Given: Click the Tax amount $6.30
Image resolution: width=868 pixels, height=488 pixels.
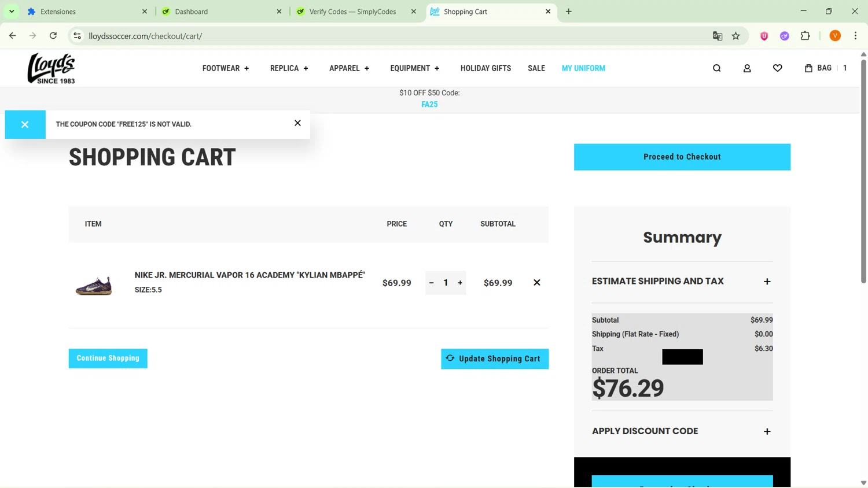Looking at the screenshot, I should tap(763, 349).
